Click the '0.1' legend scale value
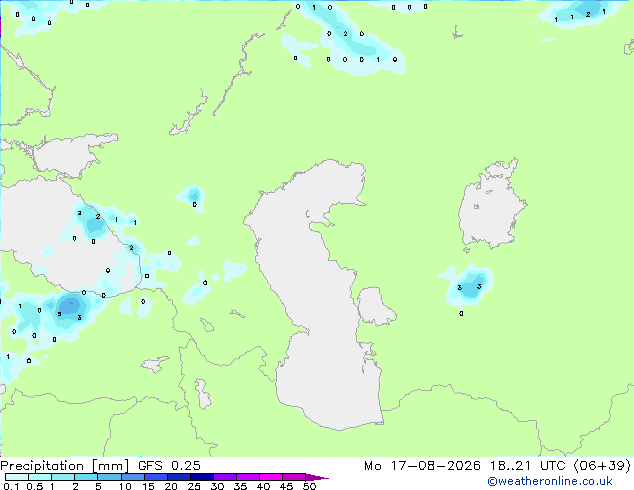This screenshot has width=634, height=490. pyautogui.click(x=11, y=486)
